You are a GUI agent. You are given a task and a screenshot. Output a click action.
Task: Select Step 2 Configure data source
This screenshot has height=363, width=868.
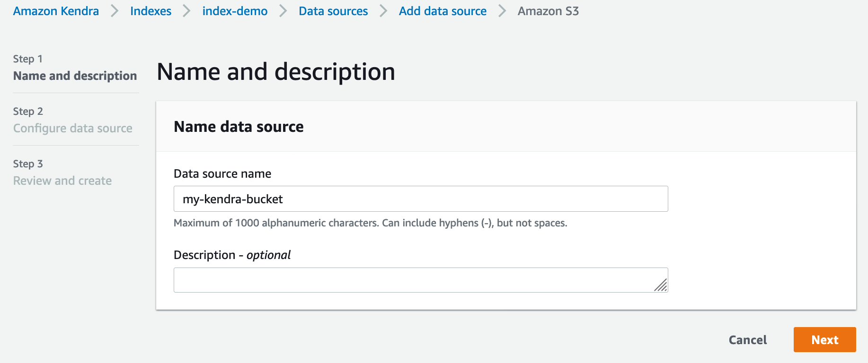click(x=72, y=128)
